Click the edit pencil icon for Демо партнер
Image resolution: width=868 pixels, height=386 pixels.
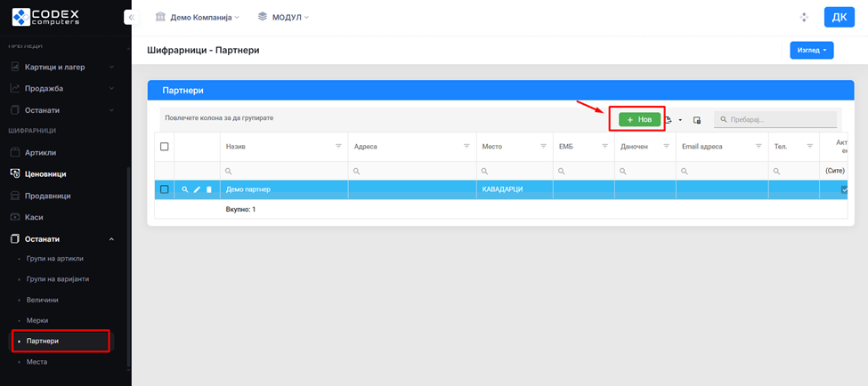tap(197, 189)
